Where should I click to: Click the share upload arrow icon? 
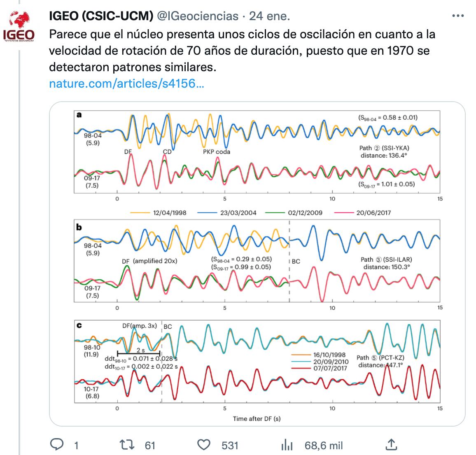391,445
